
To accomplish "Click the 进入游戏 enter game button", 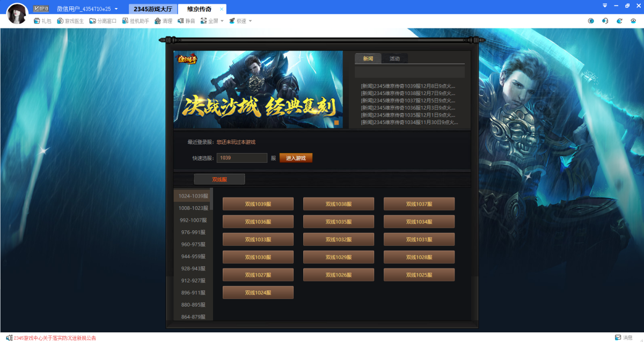I will click(296, 158).
